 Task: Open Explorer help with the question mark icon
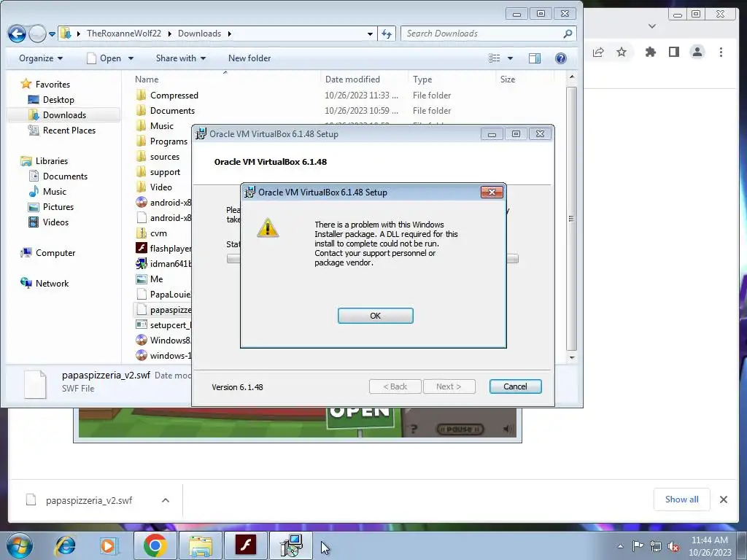coord(561,58)
